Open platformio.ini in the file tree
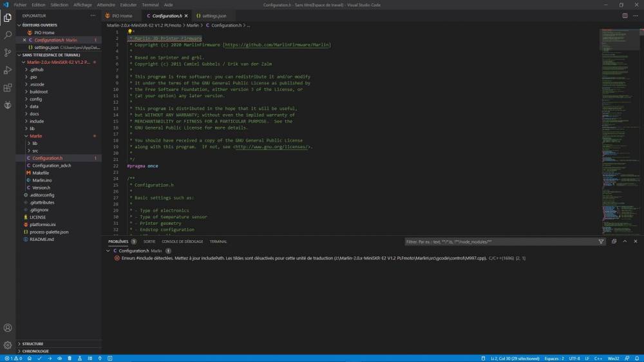This screenshot has width=644, height=362. click(43, 224)
